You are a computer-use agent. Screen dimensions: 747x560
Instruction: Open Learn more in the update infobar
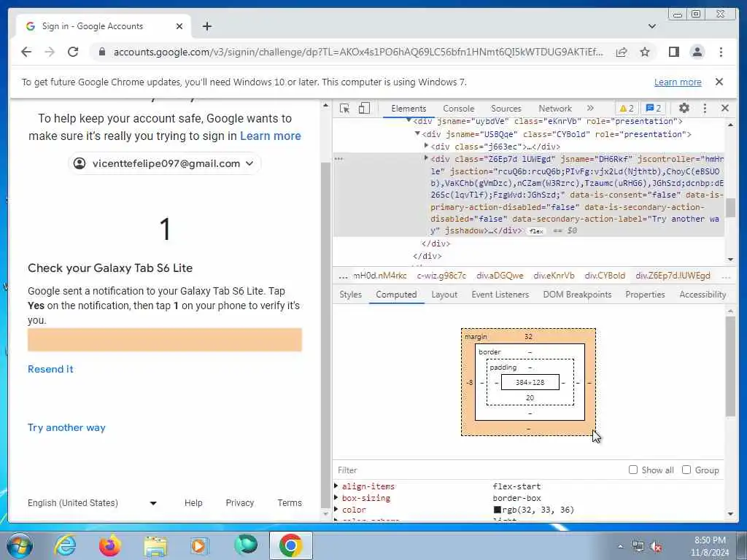(678, 82)
